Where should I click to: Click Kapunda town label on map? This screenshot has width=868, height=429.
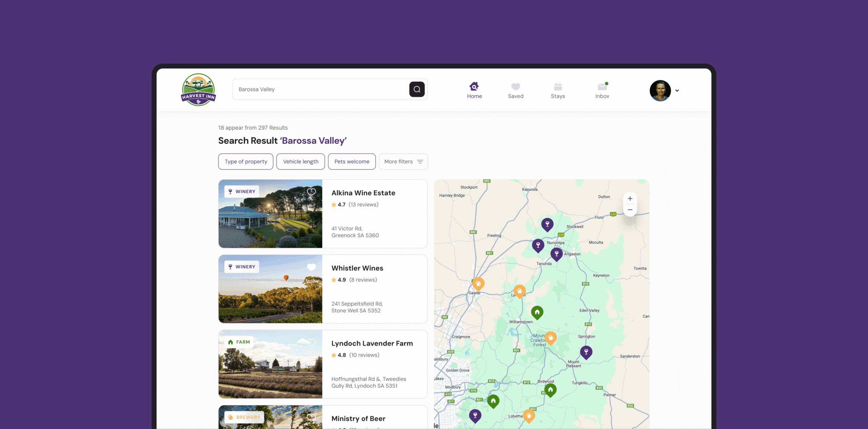530,189
